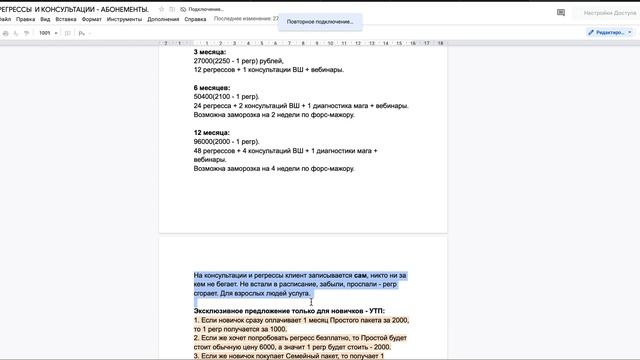Open the editing mode dropdown arrow
This screenshot has width=640, height=360.
pos(629,32)
